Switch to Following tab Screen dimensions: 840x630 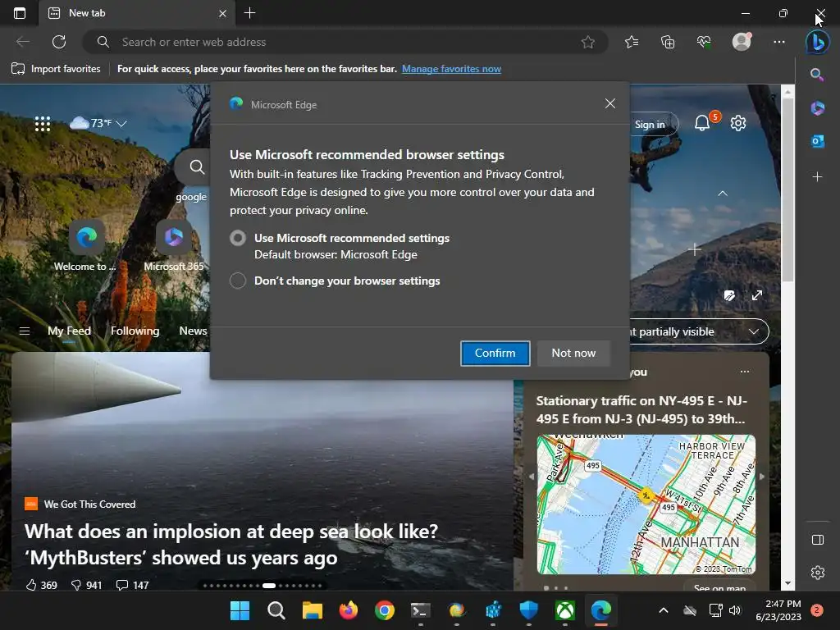tap(135, 331)
